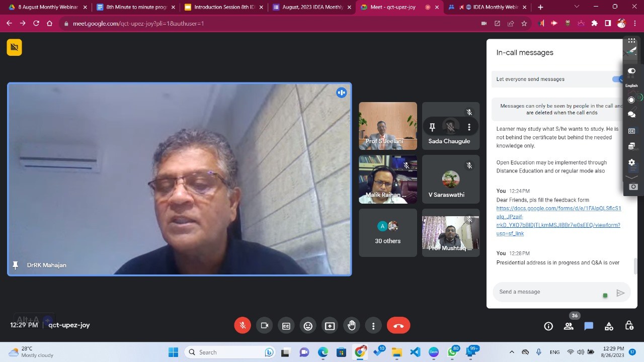Raise hand in the meeting
The height and width of the screenshot is (362, 644).
[352, 326]
